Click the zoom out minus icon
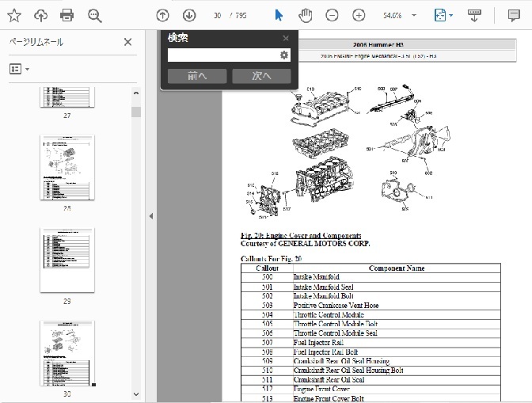The image size is (532, 403). pyautogui.click(x=332, y=15)
